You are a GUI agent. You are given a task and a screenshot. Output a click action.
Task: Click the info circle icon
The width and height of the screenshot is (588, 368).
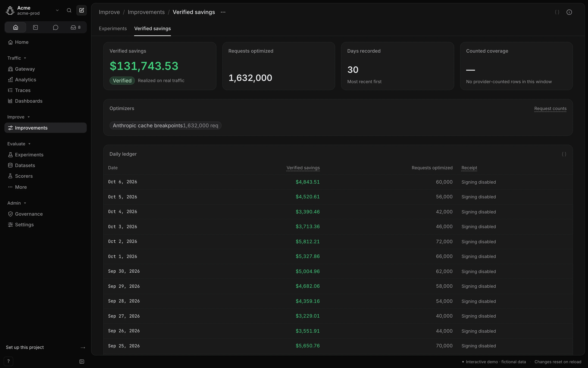tap(569, 12)
